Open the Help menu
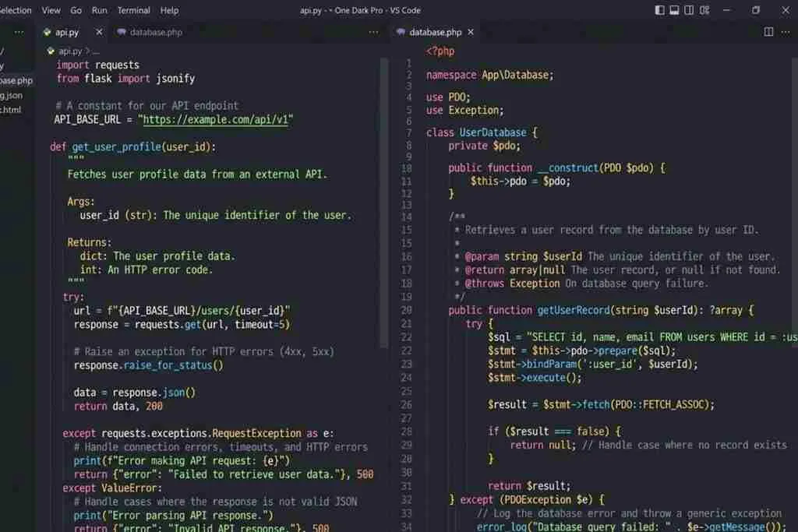 [169, 10]
